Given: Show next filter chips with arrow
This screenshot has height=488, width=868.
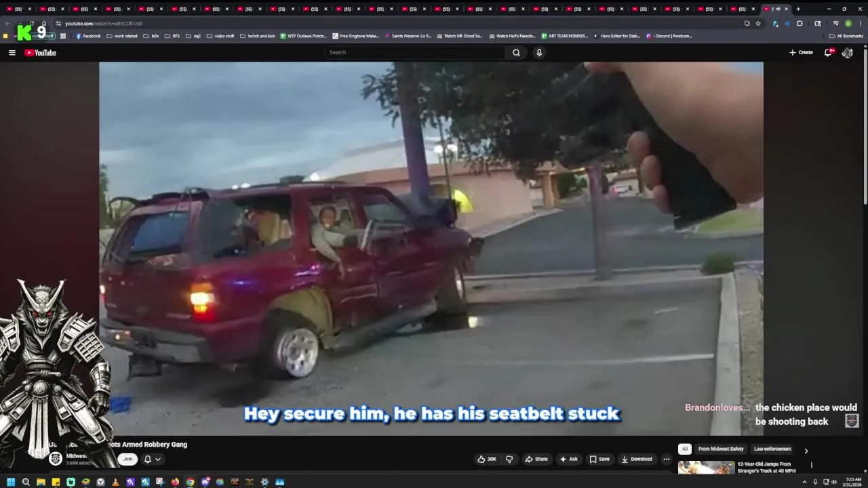Looking at the screenshot, I should 806,451.
